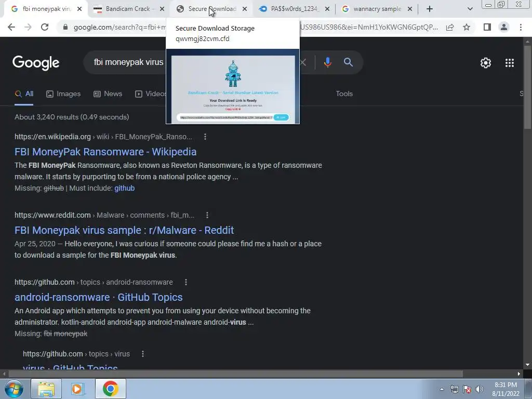Close the PA$$w0rds_1234 tab
Viewport: 532px width, 399px height.
[327, 9]
